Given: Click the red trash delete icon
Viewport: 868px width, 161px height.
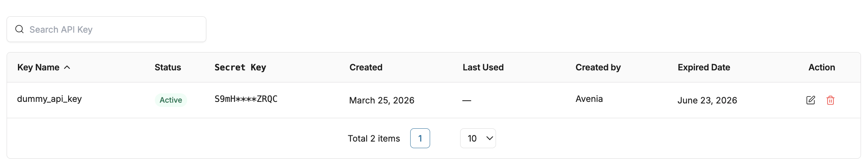Looking at the screenshot, I should (830, 100).
